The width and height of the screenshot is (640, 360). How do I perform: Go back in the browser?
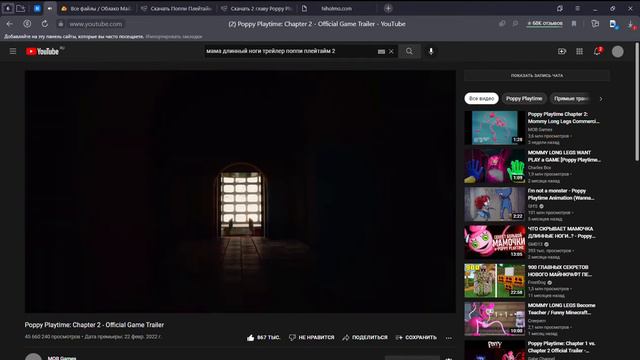(9, 24)
